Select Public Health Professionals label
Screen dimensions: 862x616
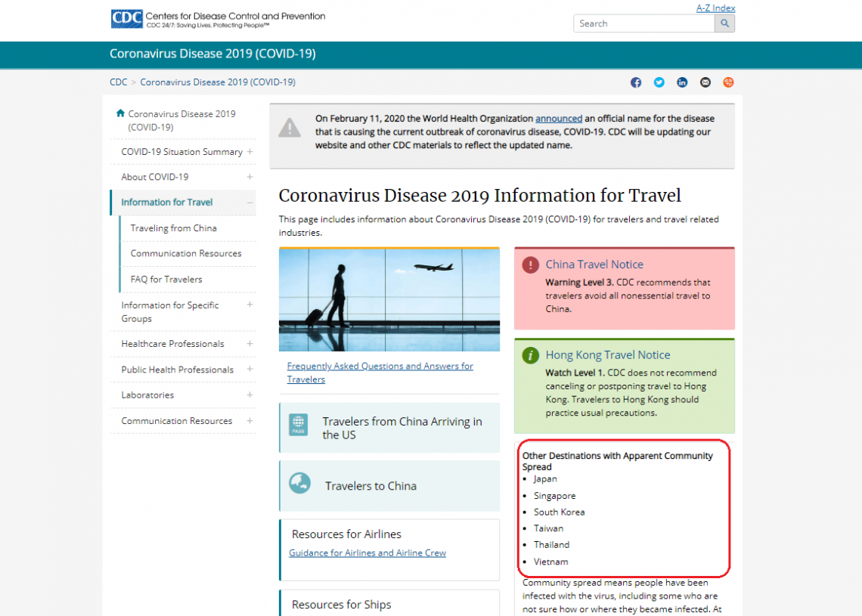[x=177, y=370]
